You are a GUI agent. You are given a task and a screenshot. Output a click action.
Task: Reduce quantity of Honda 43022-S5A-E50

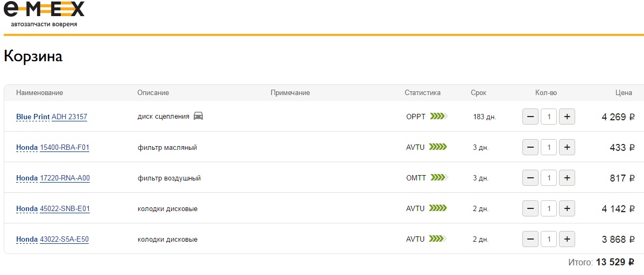point(530,239)
